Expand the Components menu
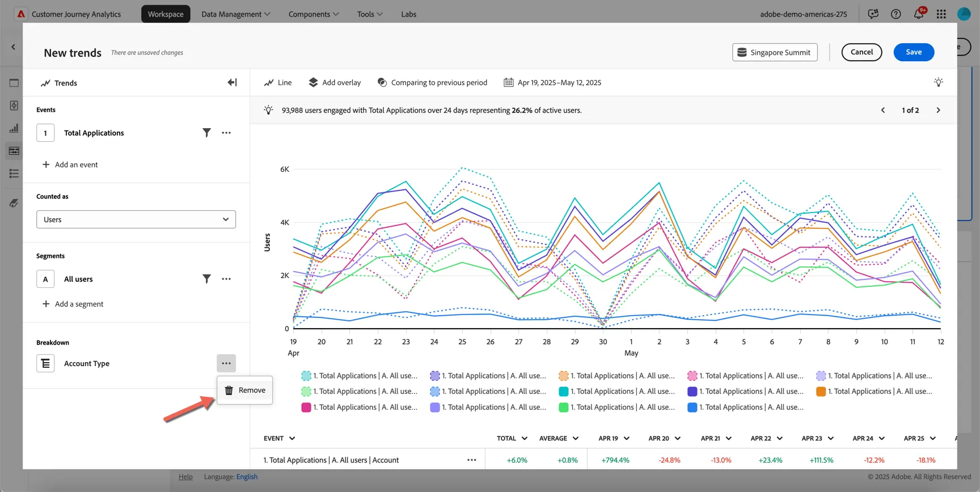 314,14
